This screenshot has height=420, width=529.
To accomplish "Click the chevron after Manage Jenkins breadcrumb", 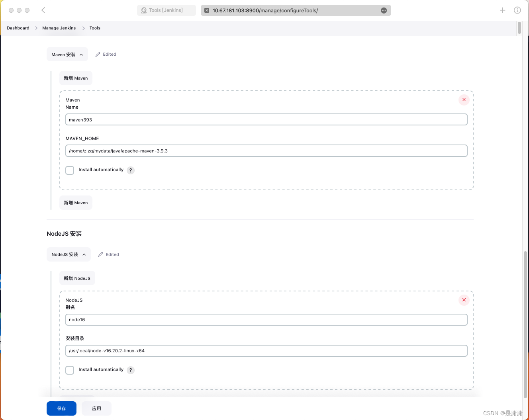I will pos(83,28).
